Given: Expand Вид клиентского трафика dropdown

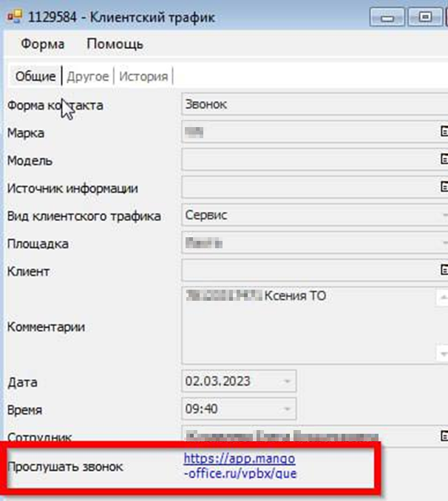Looking at the screenshot, I should pyautogui.click(x=444, y=215).
